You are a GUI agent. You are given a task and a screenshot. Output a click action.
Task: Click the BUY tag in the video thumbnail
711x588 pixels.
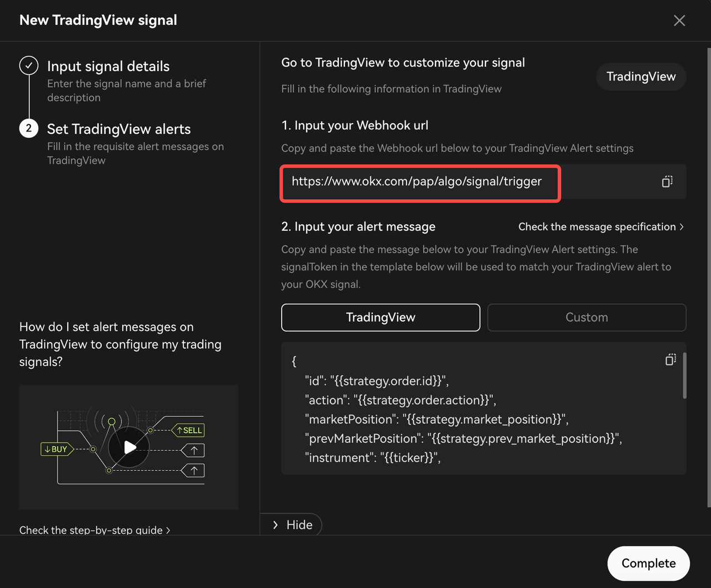coord(56,449)
